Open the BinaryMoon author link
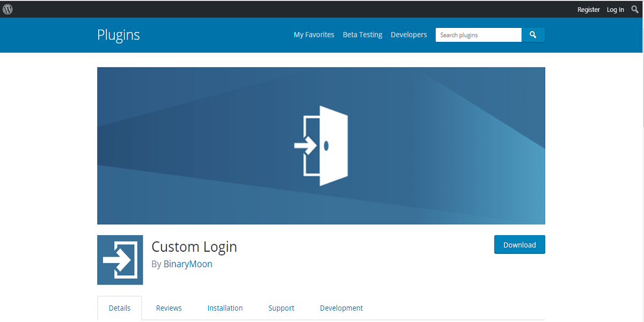The image size is (644, 322). tap(188, 264)
